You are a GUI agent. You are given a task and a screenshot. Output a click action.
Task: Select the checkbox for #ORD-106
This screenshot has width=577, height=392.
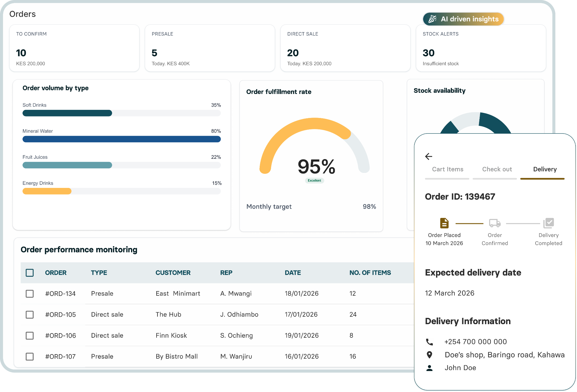tap(30, 336)
